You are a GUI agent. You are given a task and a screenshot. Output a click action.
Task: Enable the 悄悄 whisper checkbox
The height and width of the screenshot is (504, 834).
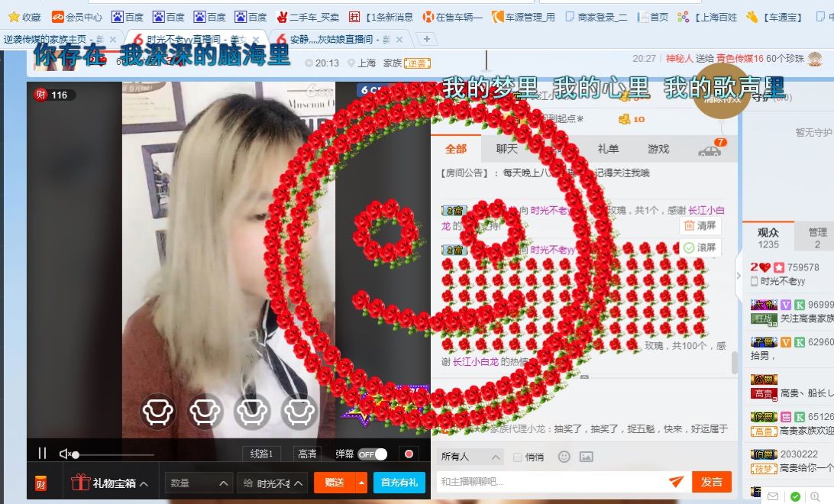(x=517, y=457)
